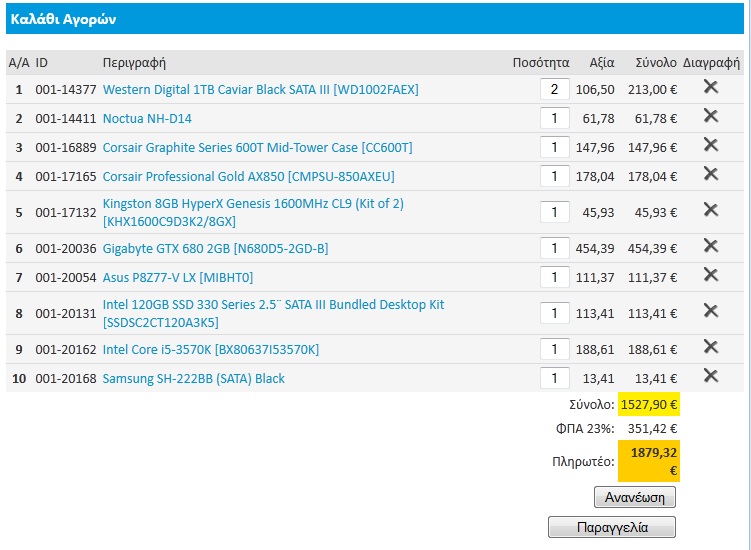The image size is (751, 550).
Task: Remove Noctua NH-D14 from cart
Action: pos(711,115)
